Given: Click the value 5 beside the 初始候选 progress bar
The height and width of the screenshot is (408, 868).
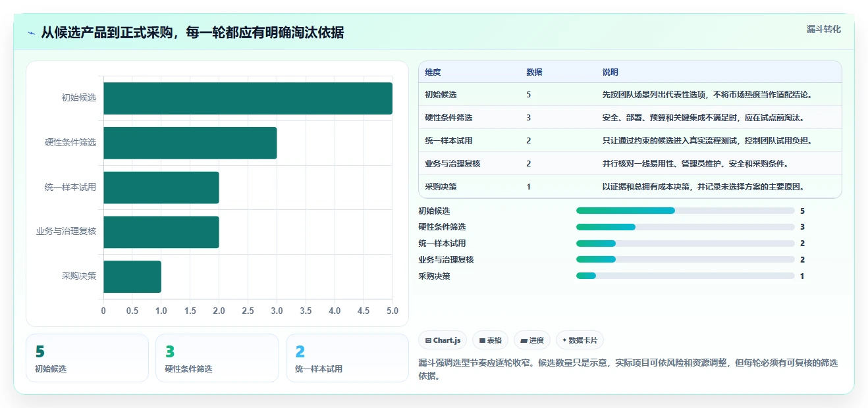Looking at the screenshot, I should click(x=802, y=211).
